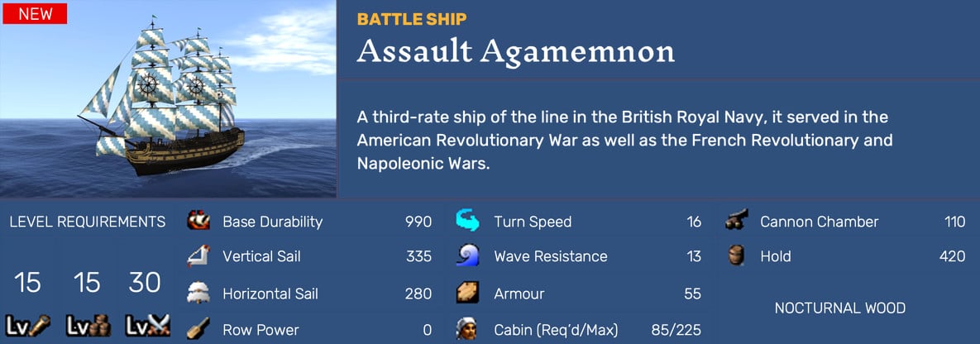The image size is (980, 344).
Task: Click the BATTLE SHIP category label
Action: [x=412, y=18]
